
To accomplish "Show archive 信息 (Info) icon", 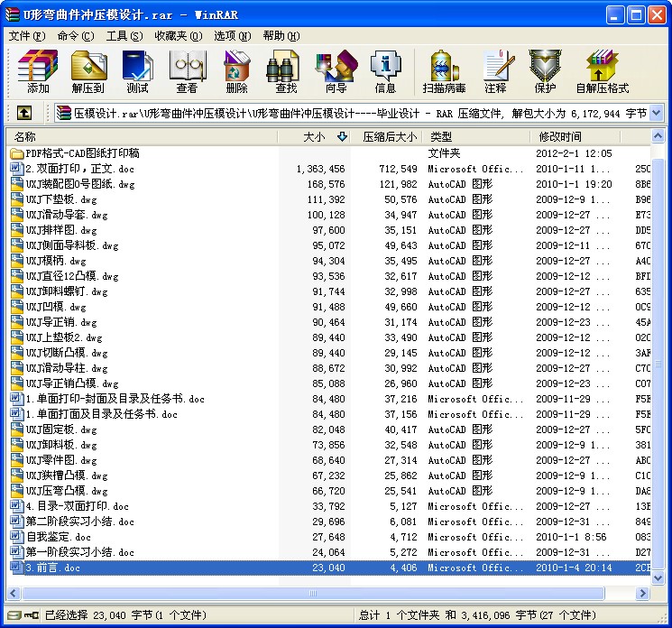I will [385, 71].
